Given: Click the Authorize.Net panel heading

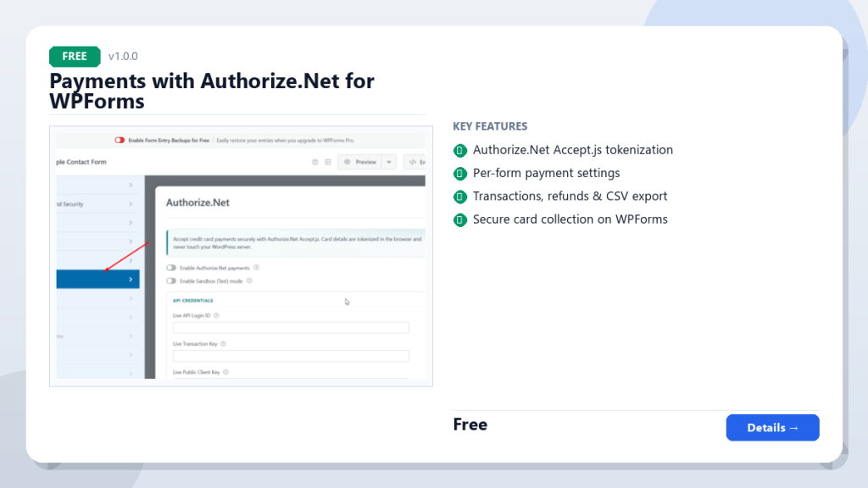Looking at the screenshot, I should pos(198,202).
